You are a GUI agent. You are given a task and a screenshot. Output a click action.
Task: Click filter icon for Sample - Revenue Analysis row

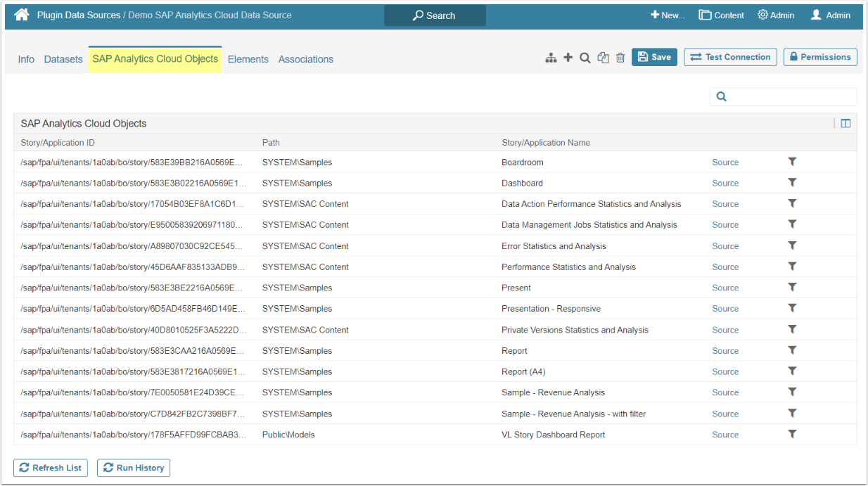[x=792, y=392]
